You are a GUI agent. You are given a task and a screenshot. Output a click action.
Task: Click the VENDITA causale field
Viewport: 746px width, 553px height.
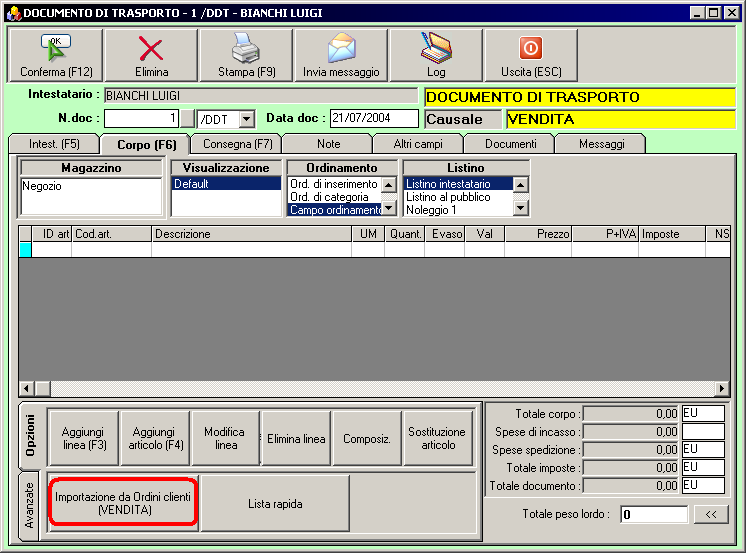point(620,119)
